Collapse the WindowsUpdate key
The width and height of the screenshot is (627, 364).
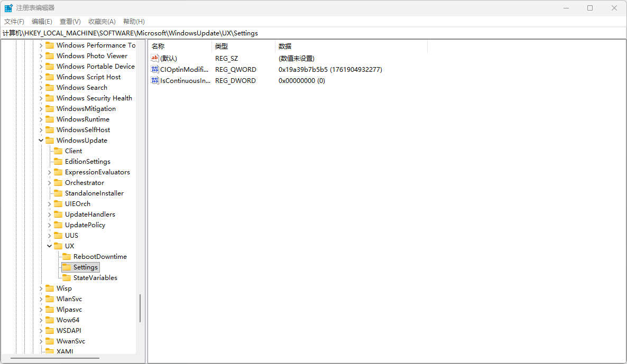click(41, 141)
